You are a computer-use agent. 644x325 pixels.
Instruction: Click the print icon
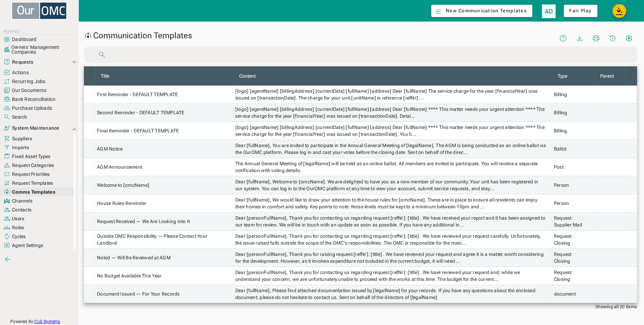(596, 38)
